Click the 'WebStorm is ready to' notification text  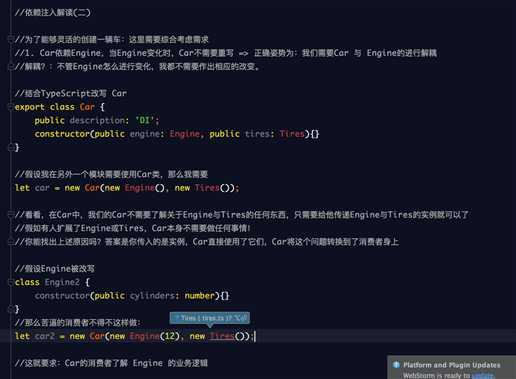tap(436, 376)
